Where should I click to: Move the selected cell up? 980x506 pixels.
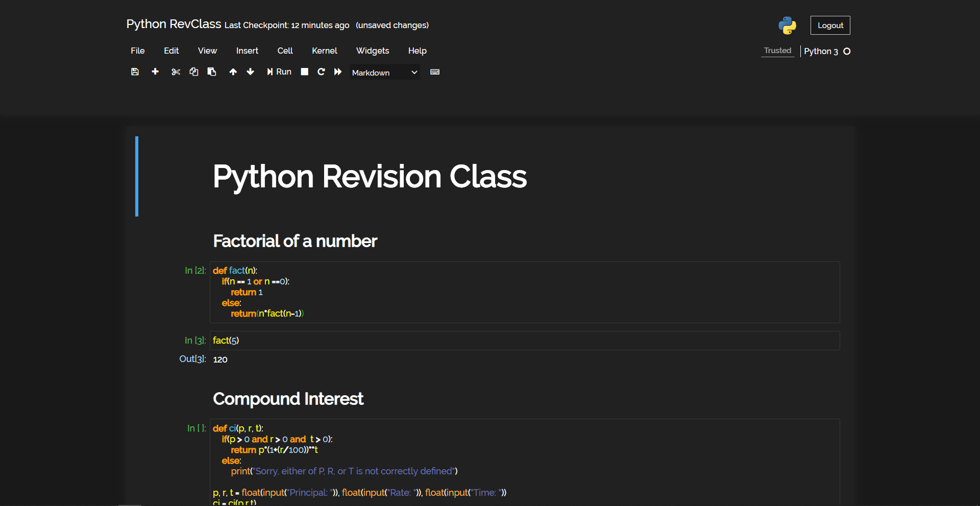[x=233, y=72]
